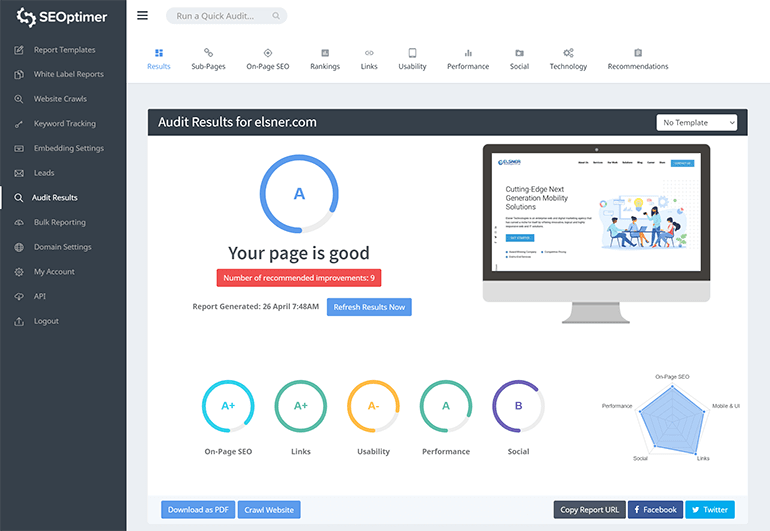Click the Audit Results magnifier icon
770x531 pixels.
[19, 197]
